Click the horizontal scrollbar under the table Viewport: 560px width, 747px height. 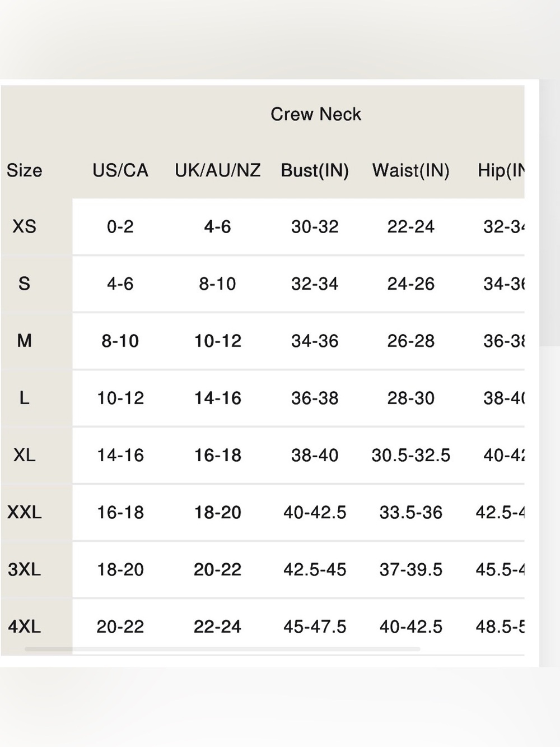[222, 649]
